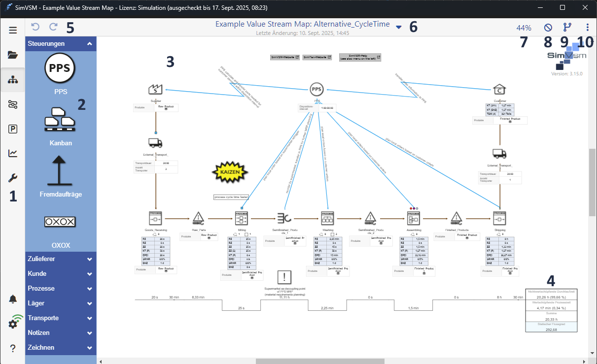Click the wrench tools icon
Screen dimensions: 597x364
coord(13,178)
